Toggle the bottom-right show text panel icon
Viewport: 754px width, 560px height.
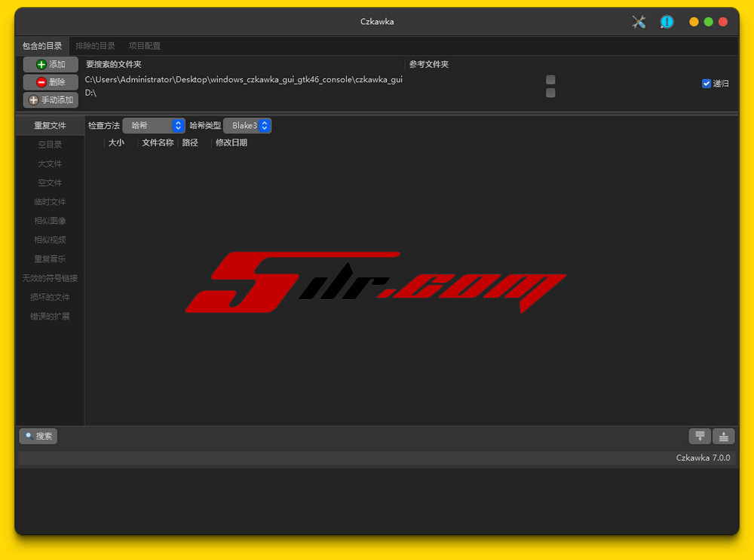click(723, 436)
